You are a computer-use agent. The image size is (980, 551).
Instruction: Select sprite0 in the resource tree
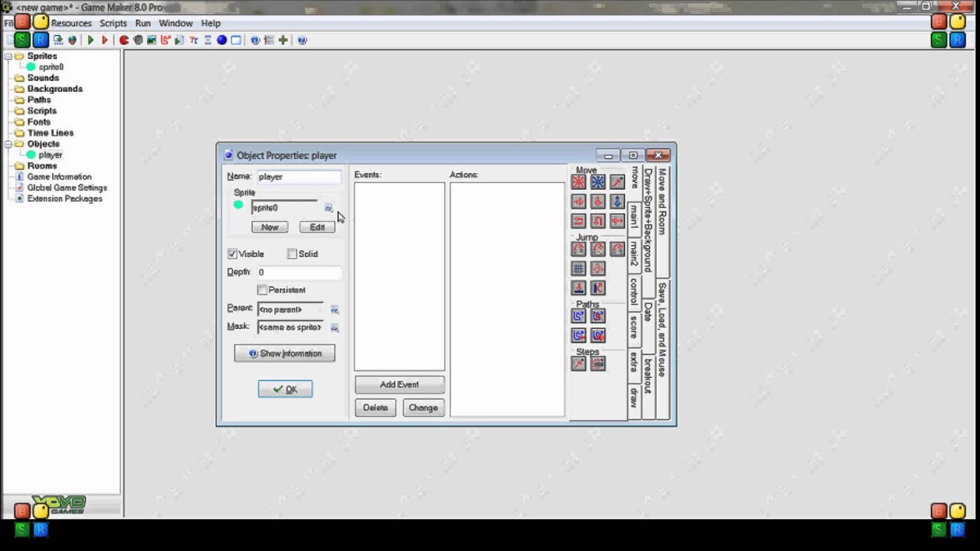coord(51,67)
